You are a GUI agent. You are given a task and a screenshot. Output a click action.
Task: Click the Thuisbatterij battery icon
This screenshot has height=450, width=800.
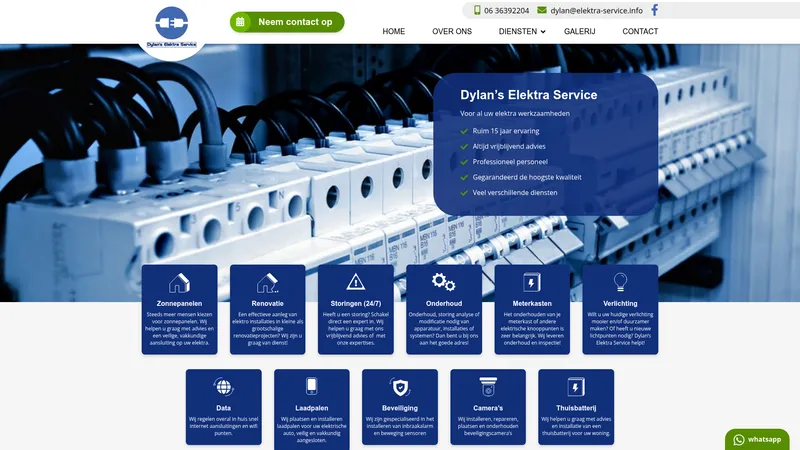(576, 387)
